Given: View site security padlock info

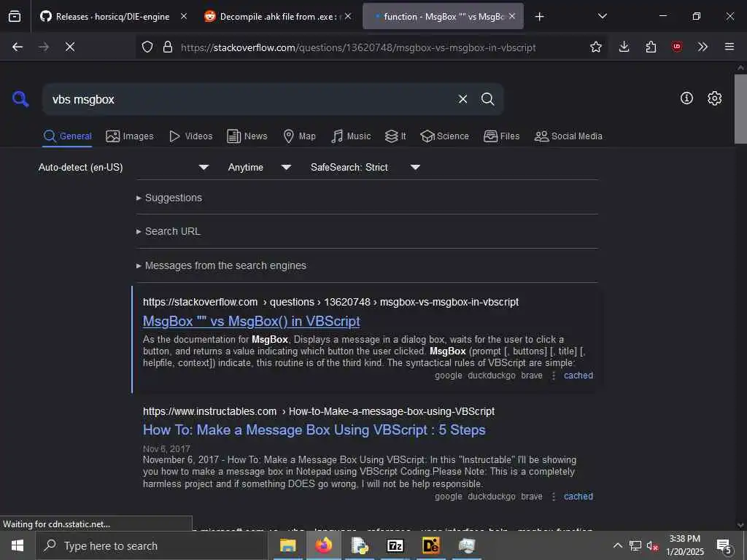Looking at the screenshot, I should pos(167,47).
